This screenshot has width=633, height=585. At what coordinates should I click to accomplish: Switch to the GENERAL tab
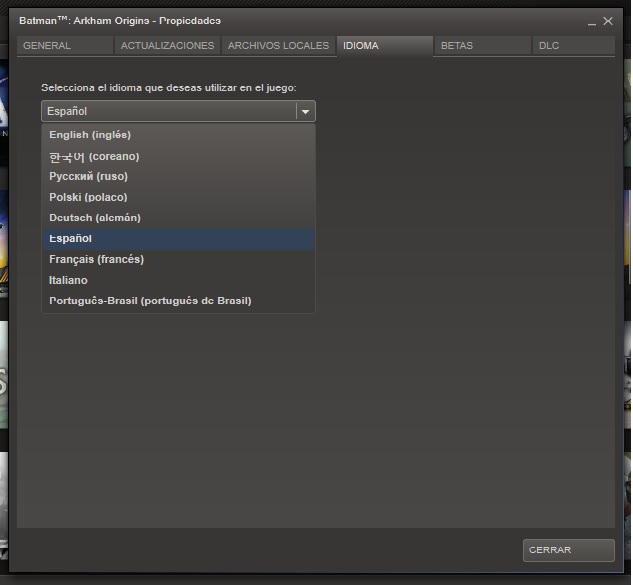[64, 46]
